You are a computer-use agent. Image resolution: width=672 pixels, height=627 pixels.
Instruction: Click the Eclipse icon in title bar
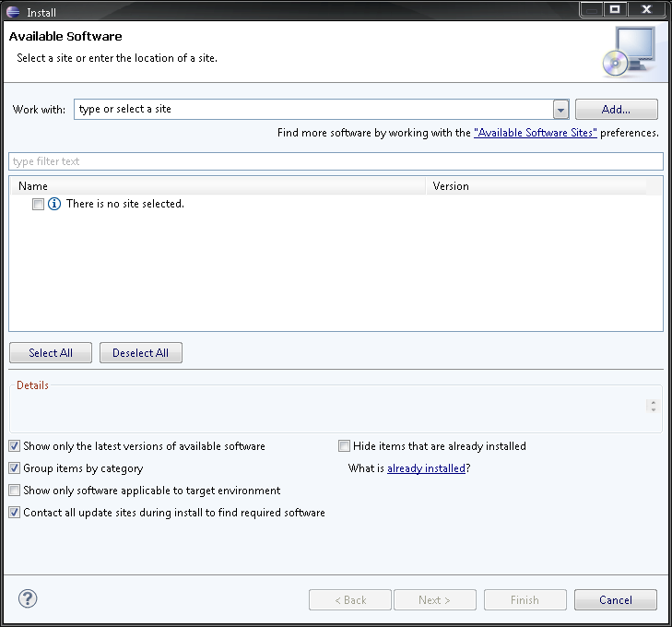(x=13, y=12)
